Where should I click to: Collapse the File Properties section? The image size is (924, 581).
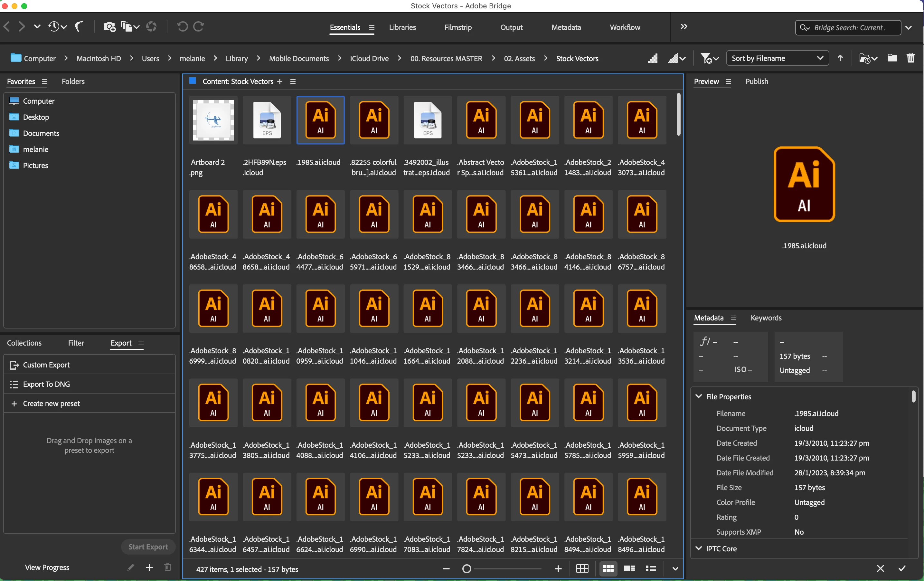(x=699, y=396)
